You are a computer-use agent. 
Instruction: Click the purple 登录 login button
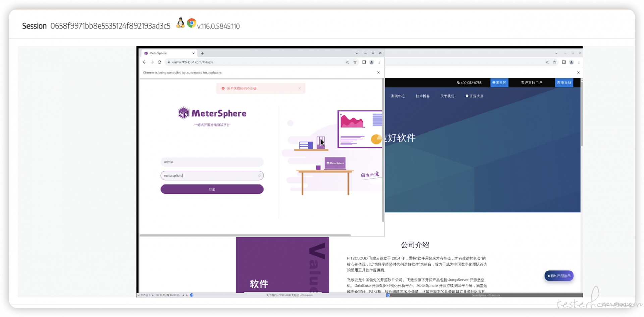[212, 189]
